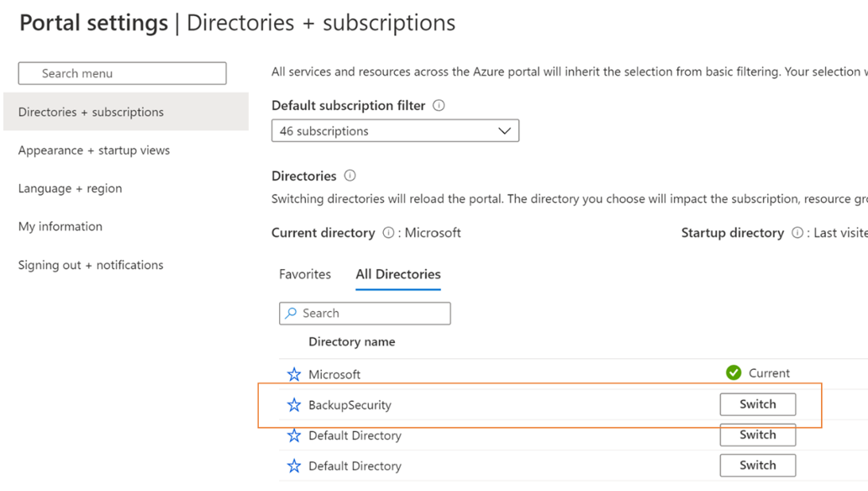Viewport: 868px width, 491px height.
Task: Click the Search menu input field
Action: [123, 73]
